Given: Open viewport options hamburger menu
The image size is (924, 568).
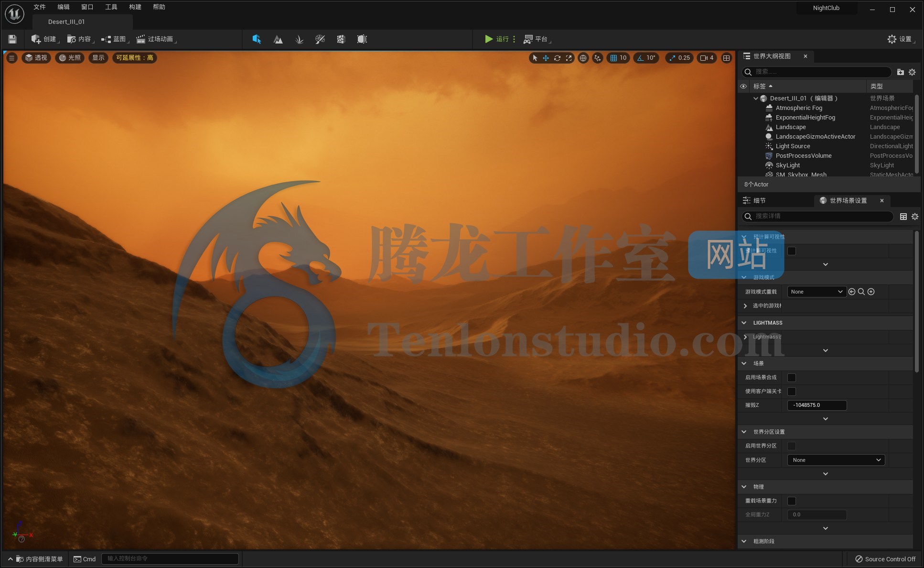Looking at the screenshot, I should coord(12,58).
